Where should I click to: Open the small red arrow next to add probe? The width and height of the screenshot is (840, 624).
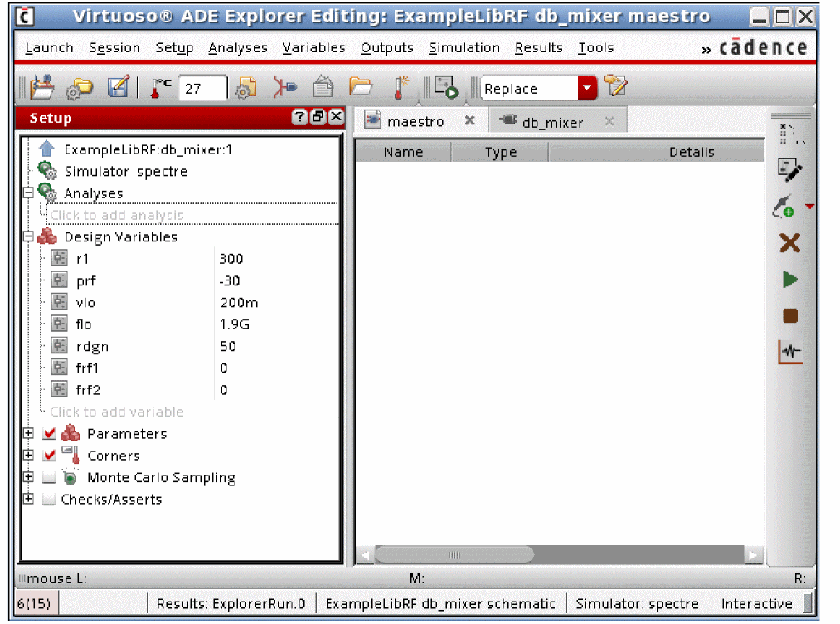coord(809,207)
